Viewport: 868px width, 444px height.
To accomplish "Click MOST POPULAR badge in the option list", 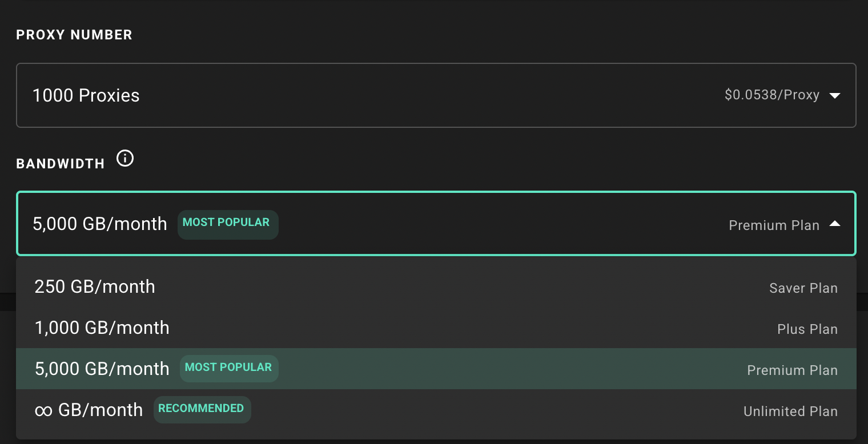I will [x=229, y=368].
